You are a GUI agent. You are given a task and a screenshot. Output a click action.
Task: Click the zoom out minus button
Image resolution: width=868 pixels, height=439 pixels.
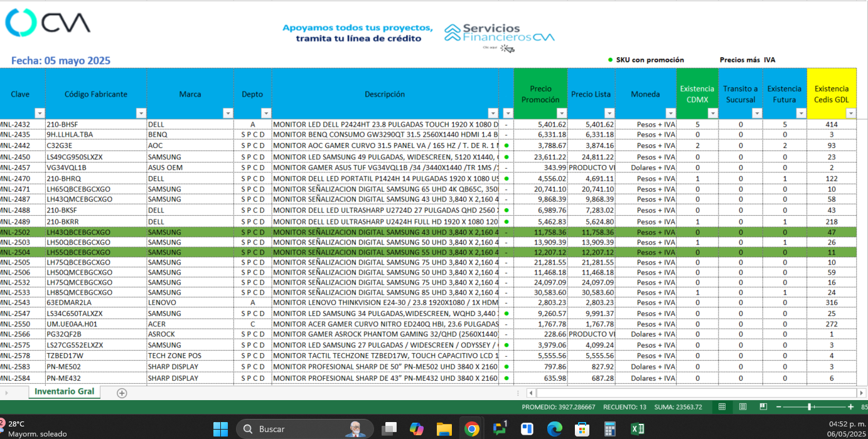click(x=780, y=407)
